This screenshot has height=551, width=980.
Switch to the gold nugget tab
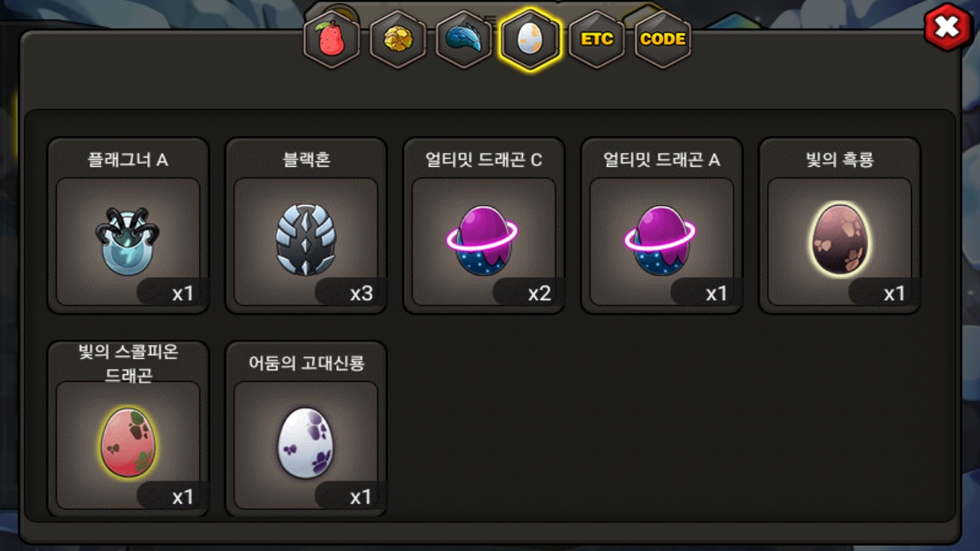(x=398, y=40)
